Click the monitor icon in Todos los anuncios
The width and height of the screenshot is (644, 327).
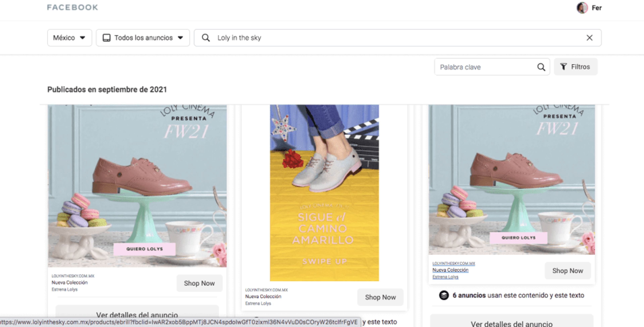(106, 38)
